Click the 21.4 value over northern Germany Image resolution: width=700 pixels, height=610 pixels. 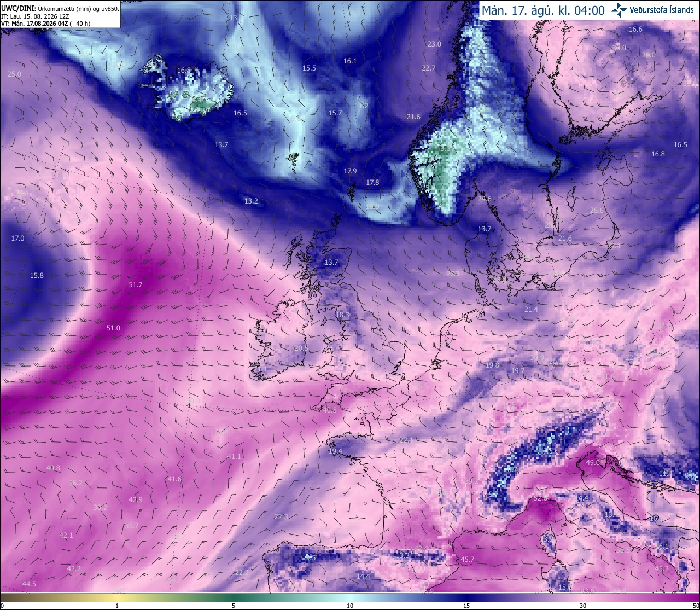531,309
